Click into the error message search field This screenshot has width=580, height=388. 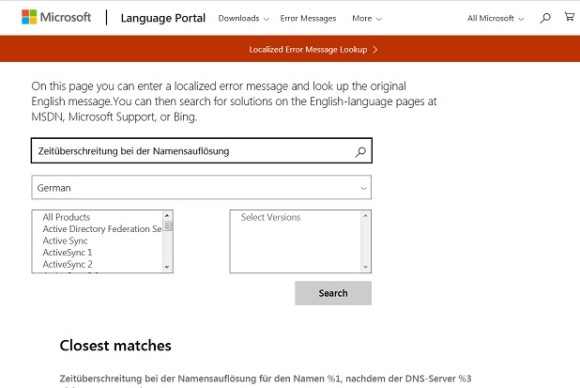(202, 151)
